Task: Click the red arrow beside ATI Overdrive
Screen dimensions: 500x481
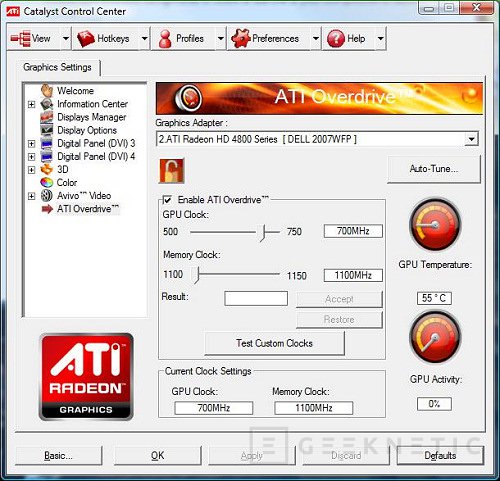Action: pos(47,209)
